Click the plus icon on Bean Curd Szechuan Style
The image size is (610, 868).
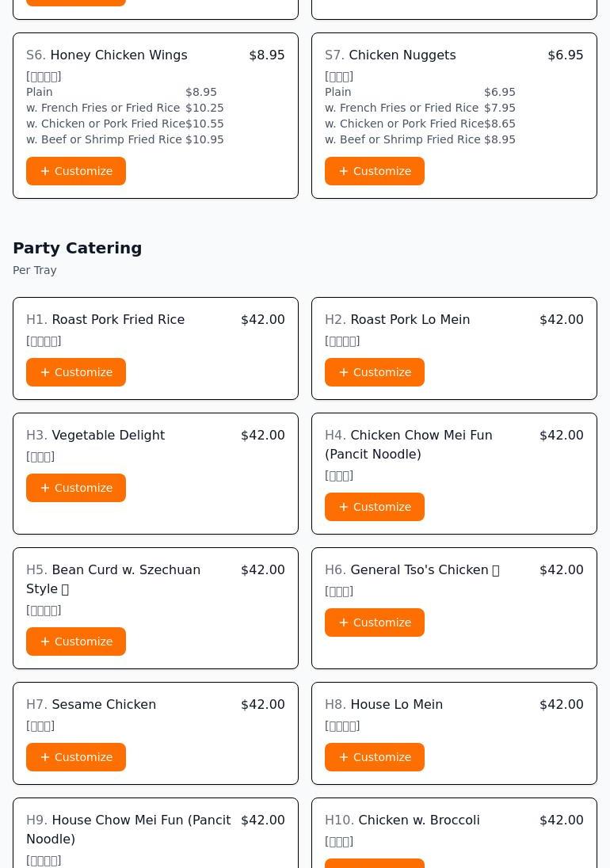(45, 641)
